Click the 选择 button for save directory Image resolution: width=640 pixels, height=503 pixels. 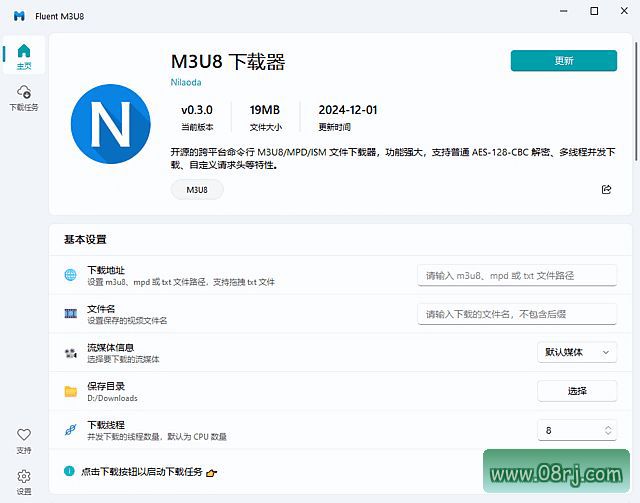point(577,391)
